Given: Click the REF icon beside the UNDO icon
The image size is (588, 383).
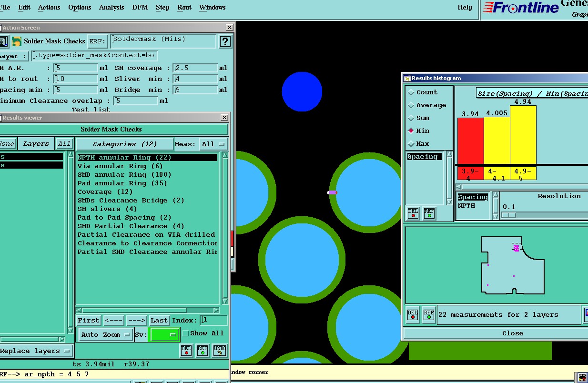Looking at the screenshot, I should [x=203, y=351].
